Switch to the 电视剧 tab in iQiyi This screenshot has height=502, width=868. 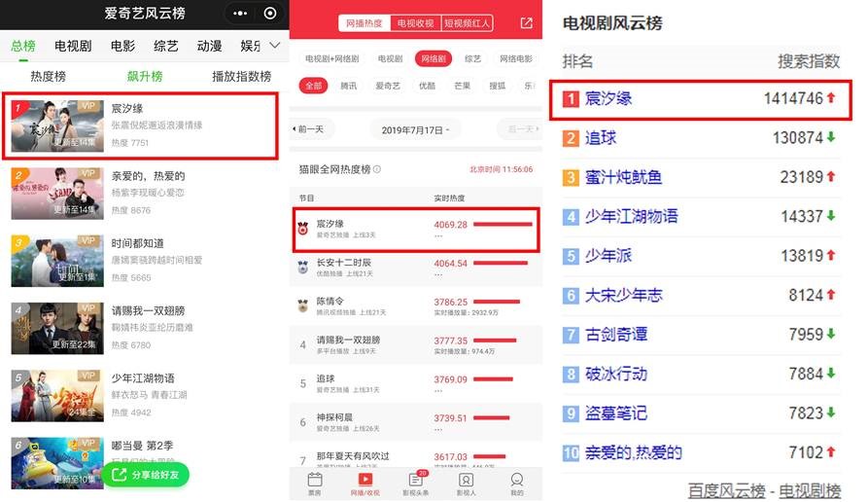coord(73,46)
